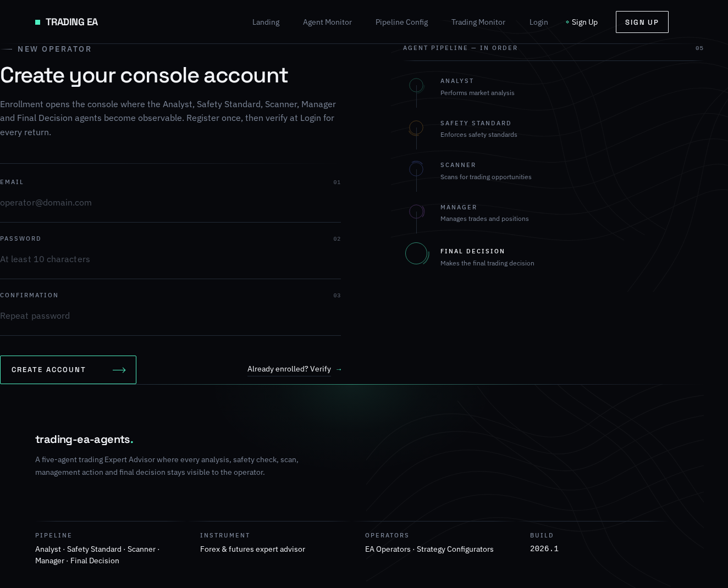Image resolution: width=728 pixels, height=588 pixels.
Task: Click 'Forex & futures expert advisor' text
Action: click(x=252, y=549)
